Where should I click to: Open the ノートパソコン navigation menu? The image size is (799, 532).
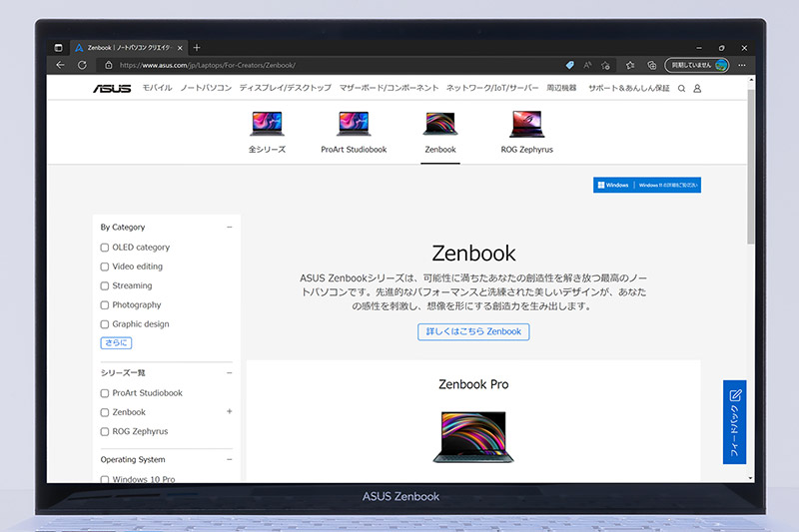click(x=206, y=89)
